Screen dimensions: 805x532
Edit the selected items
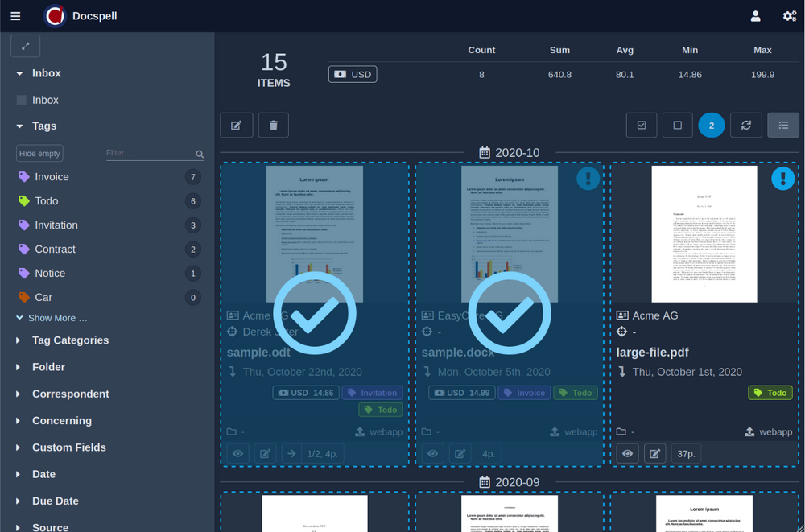coord(237,125)
